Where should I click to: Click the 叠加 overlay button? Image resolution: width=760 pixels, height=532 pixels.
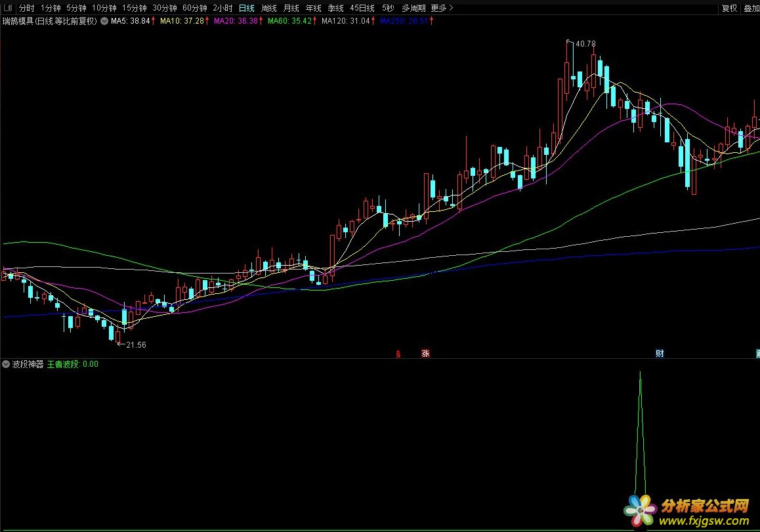click(x=751, y=9)
